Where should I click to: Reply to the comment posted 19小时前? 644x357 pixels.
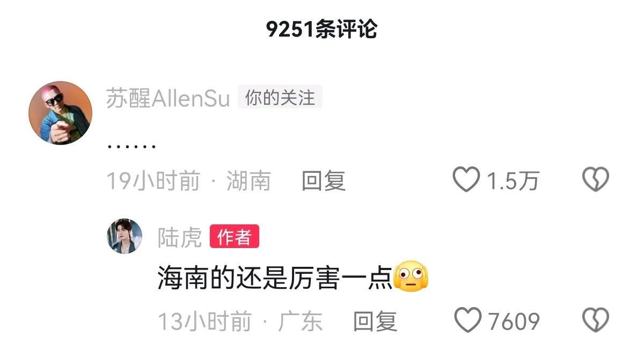pos(323,181)
